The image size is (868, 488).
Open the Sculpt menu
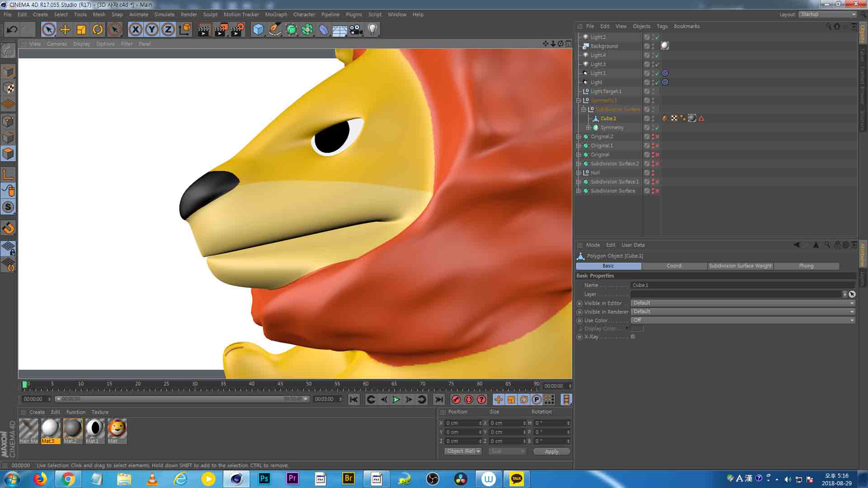tap(210, 14)
